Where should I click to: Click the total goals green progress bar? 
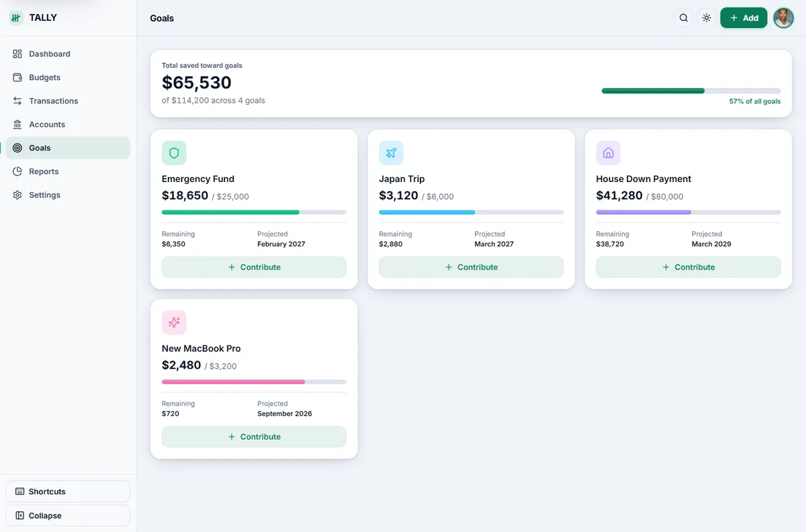691,91
